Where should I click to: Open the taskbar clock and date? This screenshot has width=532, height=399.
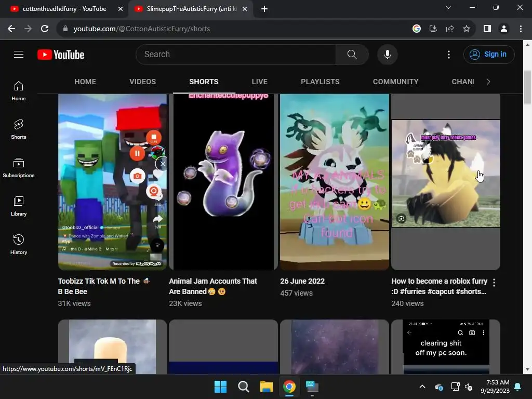(495, 387)
